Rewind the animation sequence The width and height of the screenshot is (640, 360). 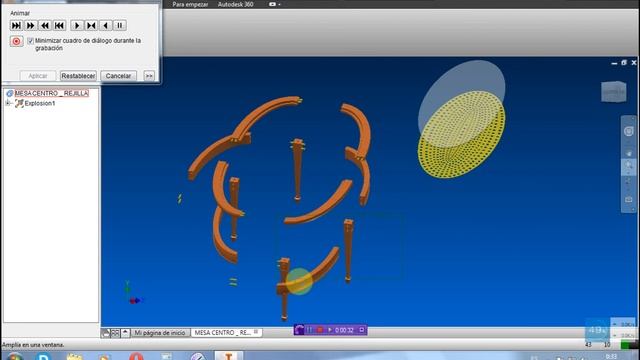[x=45, y=25]
